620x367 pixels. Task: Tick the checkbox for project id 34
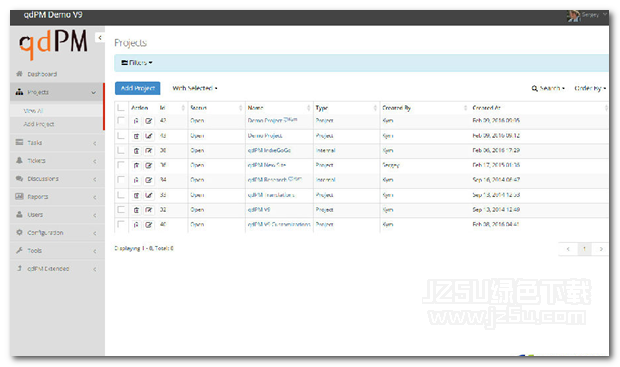click(121, 180)
